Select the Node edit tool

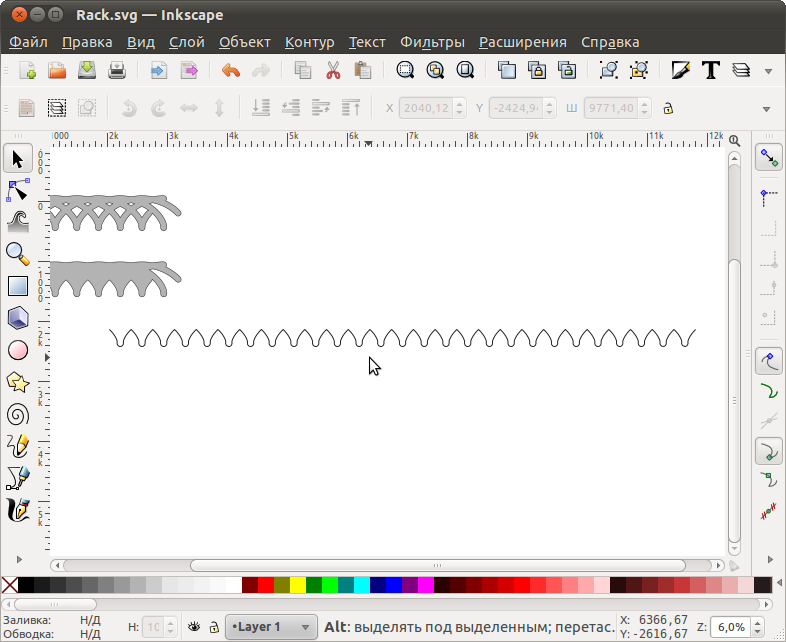18,191
